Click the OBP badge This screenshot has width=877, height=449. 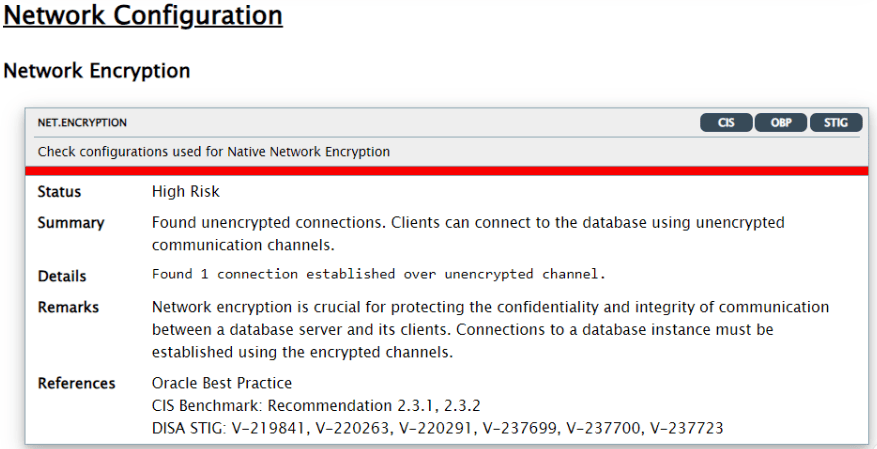coord(781,122)
